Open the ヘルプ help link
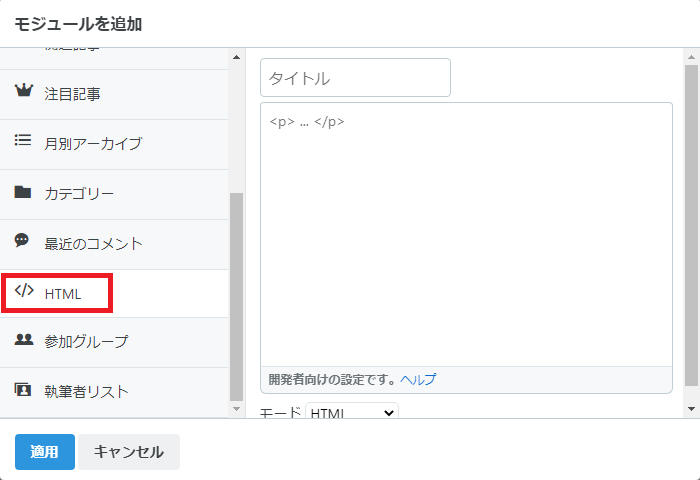 [418, 380]
